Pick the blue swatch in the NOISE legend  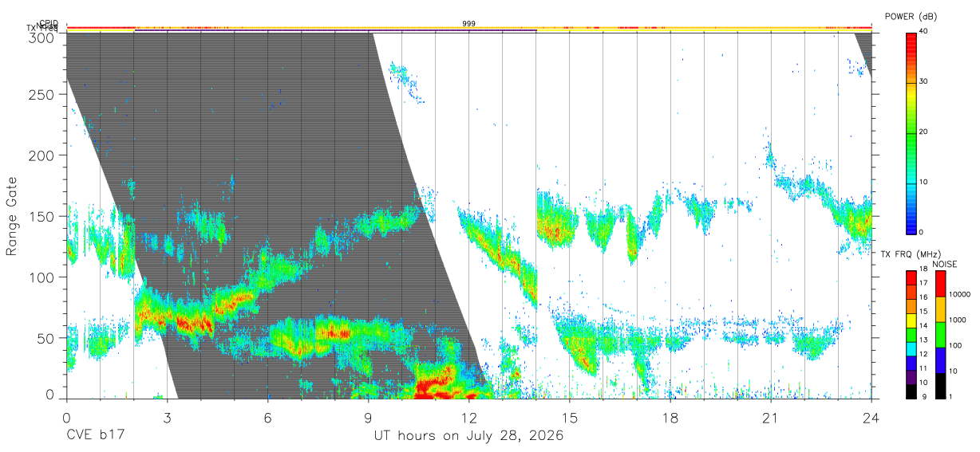point(940,360)
